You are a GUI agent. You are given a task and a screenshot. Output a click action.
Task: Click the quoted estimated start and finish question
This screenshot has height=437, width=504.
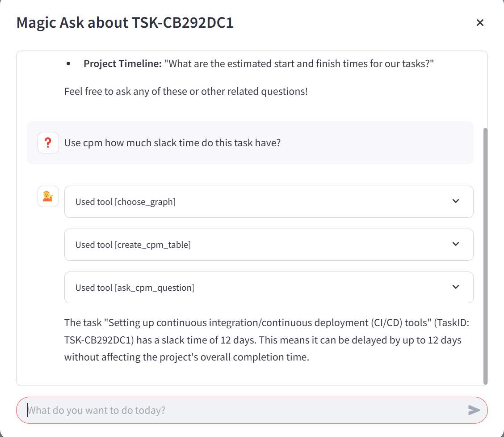pos(299,64)
